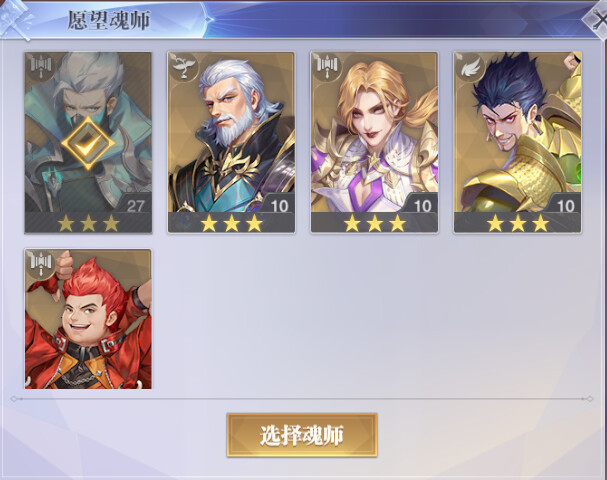Image resolution: width=607 pixels, height=480 pixels.
Task: Click the bird class icon on white-bearded hero card
Action: pos(183,67)
